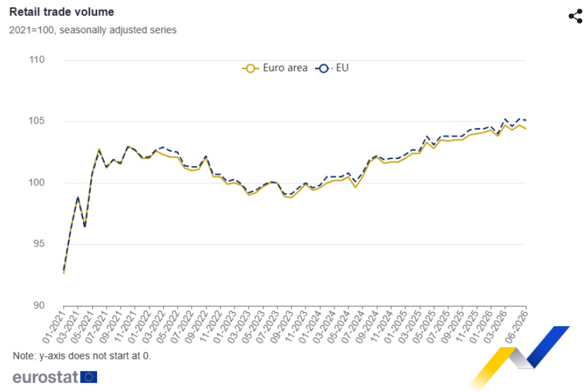This screenshot has width=588, height=392.
Task: Click the blue EU legend marker
Action: click(323, 68)
